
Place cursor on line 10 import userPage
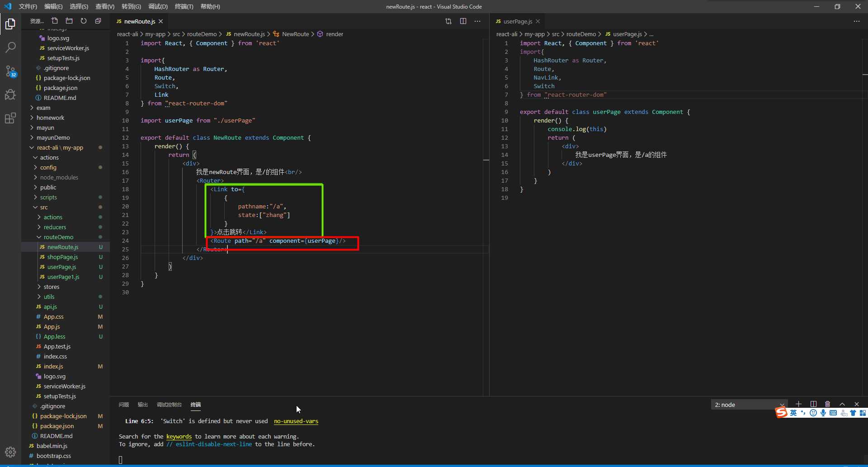click(198, 120)
